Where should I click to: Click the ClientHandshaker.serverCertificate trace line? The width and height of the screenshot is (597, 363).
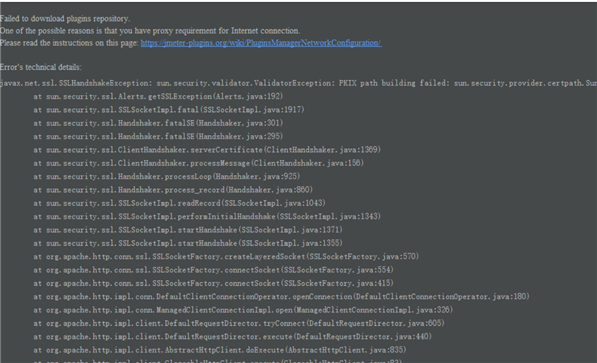point(207,150)
